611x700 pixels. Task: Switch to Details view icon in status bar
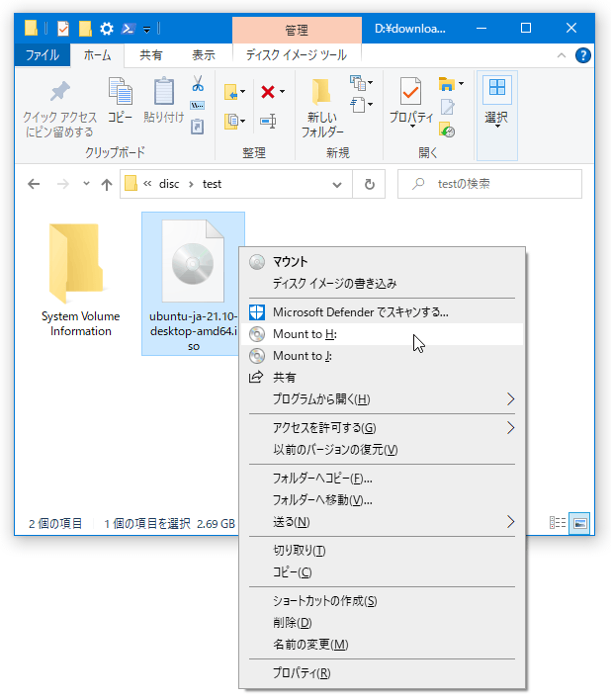click(558, 522)
